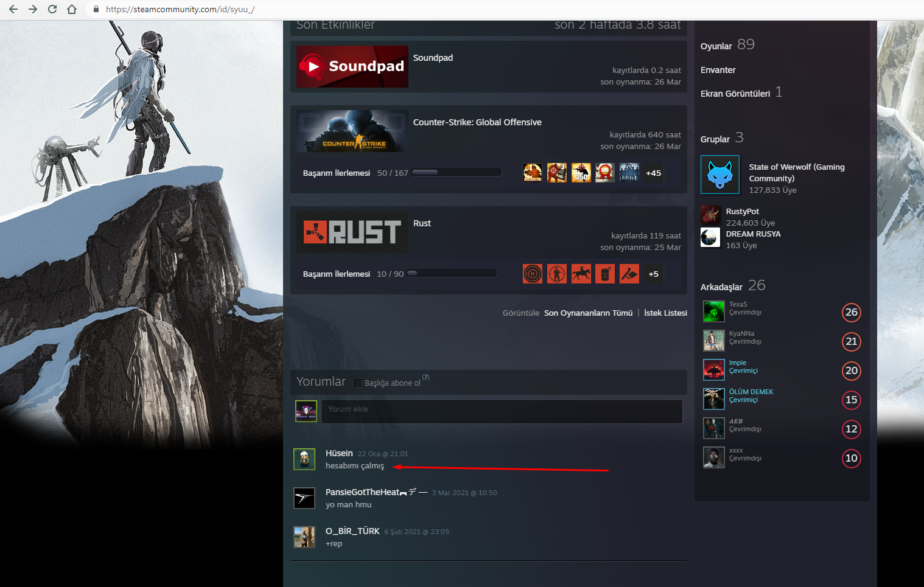Image resolution: width=924 pixels, height=587 pixels.
Task: Open the RustyPot group link
Action: pos(743,212)
